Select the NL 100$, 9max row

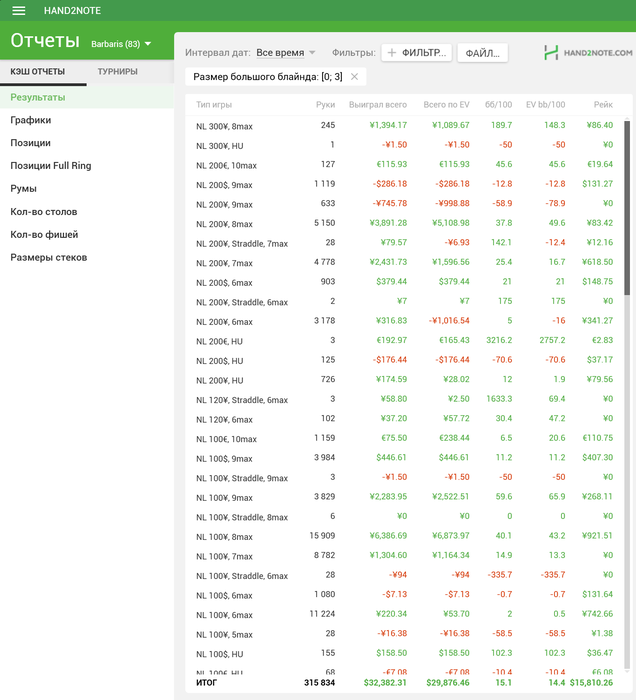tap(404, 458)
